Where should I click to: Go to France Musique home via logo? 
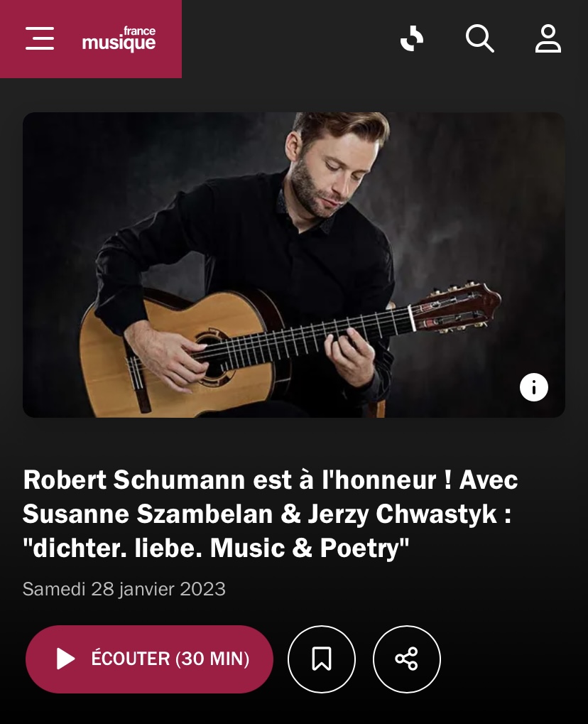119,39
